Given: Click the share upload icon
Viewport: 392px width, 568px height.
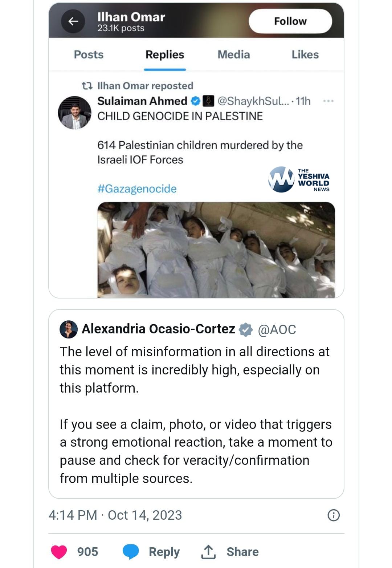Looking at the screenshot, I should [x=208, y=552].
